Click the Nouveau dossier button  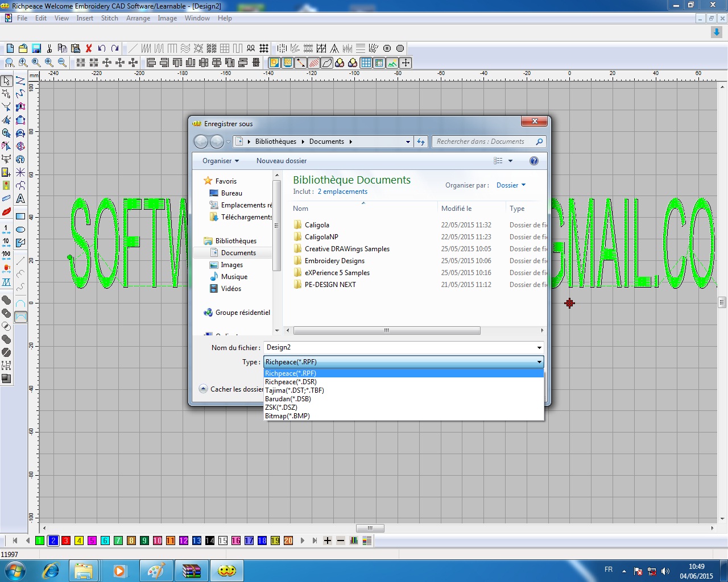pos(282,161)
